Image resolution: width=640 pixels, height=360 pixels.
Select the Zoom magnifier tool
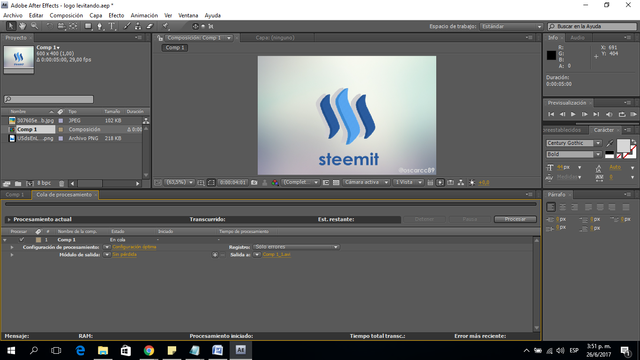pos(34,26)
